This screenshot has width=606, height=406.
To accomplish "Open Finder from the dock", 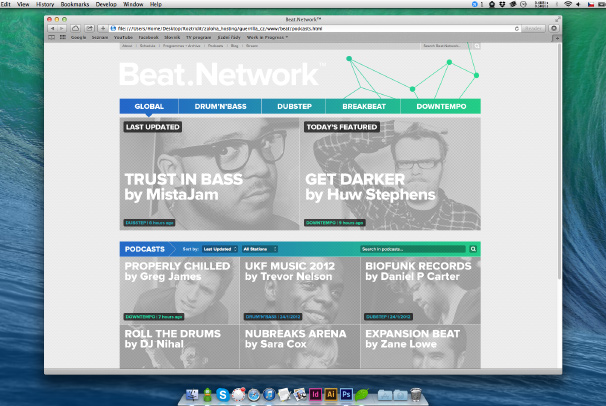I will tap(194, 395).
